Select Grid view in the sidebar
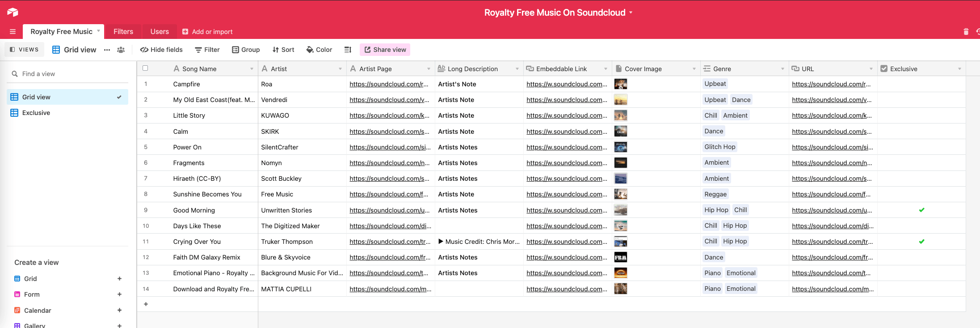The height and width of the screenshot is (328, 980). pyautogui.click(x=68, y=97)
